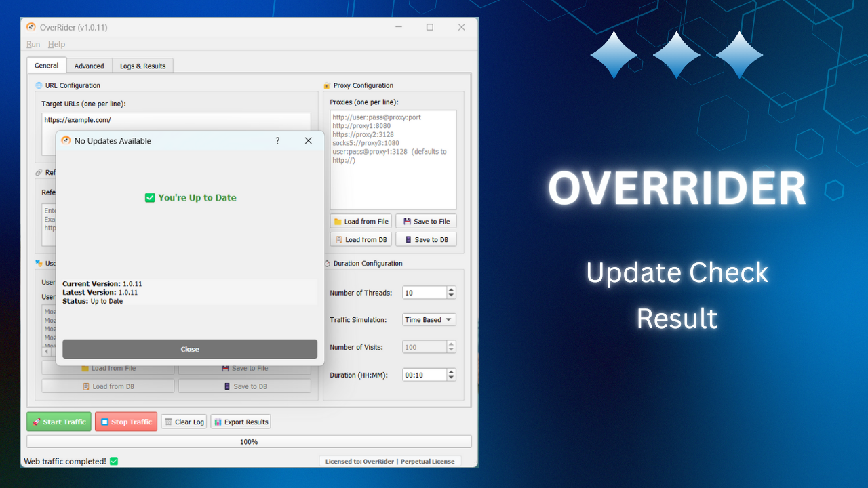Viewport: 868px width, 488px height.
Task: Click the "Latest Version: 1.0.11" line
Action: 100,293
